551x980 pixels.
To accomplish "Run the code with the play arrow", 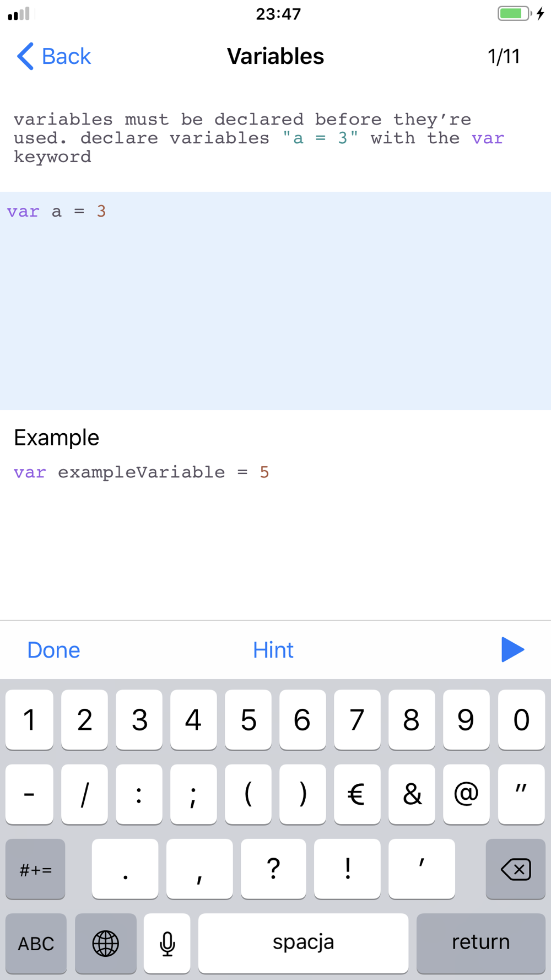I will 512,649.
